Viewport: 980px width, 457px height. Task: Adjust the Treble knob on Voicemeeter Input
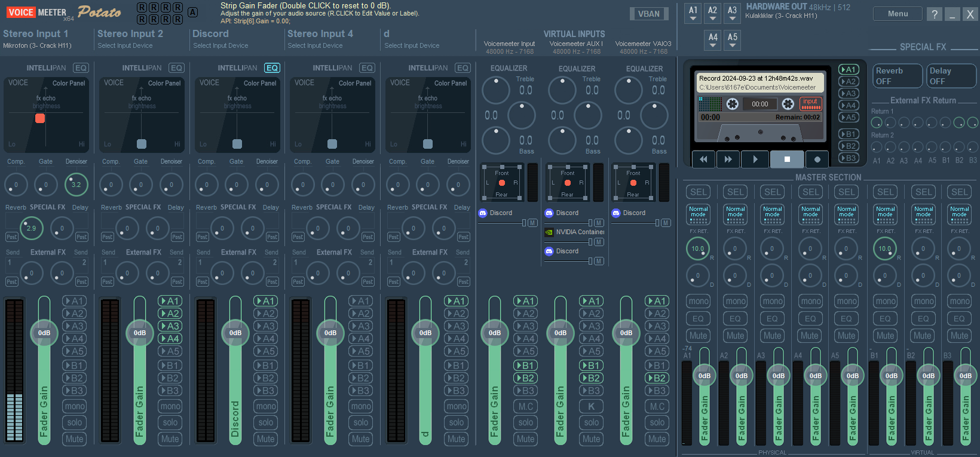click(x=495, y=90)
